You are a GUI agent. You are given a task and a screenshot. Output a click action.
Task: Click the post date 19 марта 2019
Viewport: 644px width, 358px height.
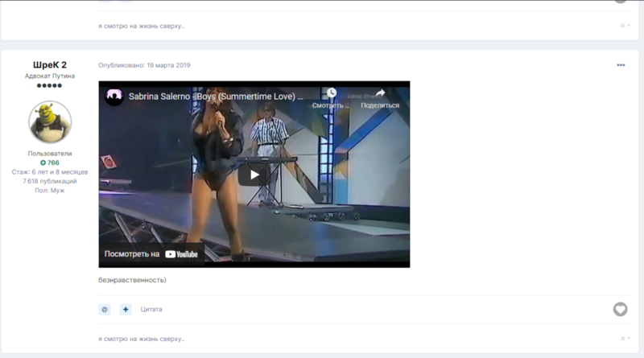pos(168,65)
